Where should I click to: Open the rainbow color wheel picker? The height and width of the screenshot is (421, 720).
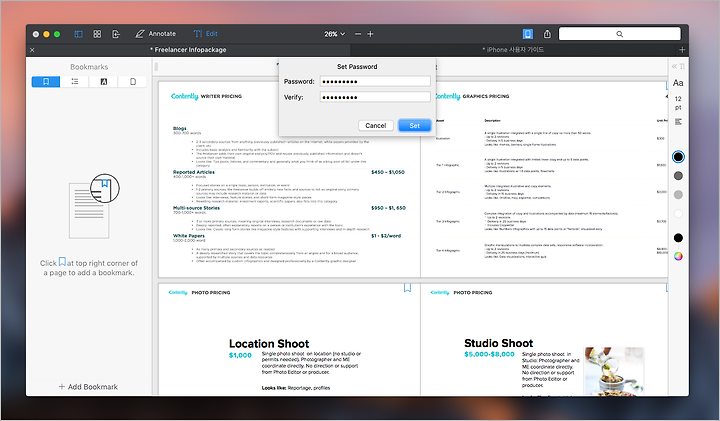(x=678, y=256)
